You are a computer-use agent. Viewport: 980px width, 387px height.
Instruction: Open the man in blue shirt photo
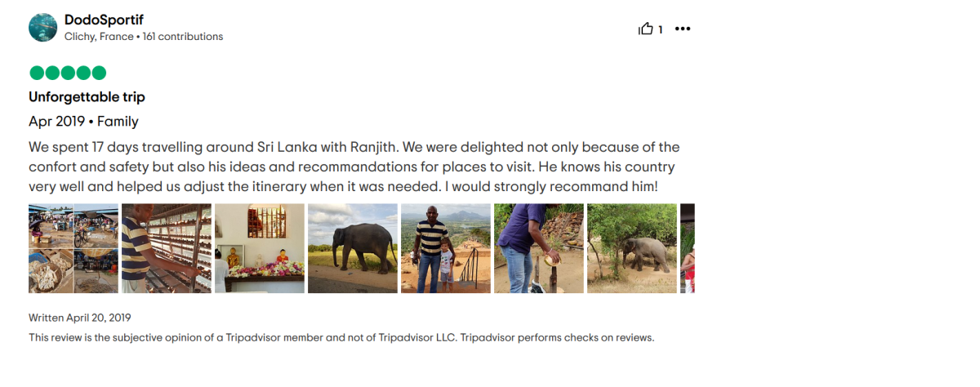(x=539, y=248)
